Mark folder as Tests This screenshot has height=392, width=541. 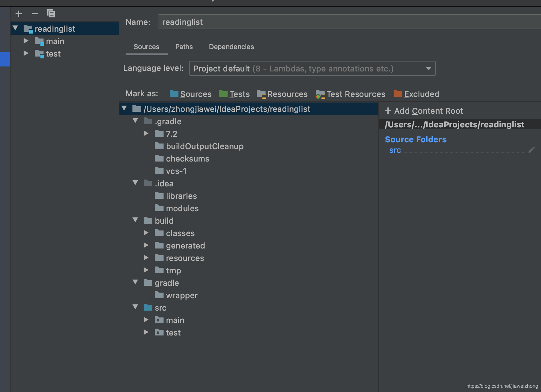pos(234,94)
